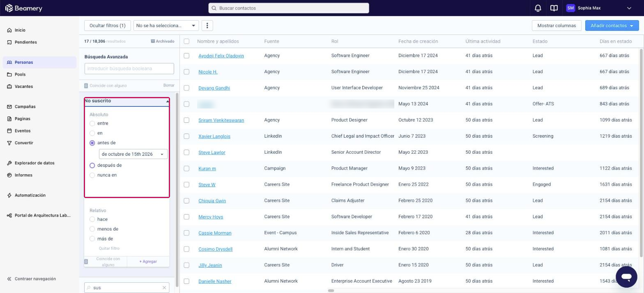The width and height of the screenshot is (644, 293).
Task: Click the Eventos calendar icon
Action: point(9,131)
